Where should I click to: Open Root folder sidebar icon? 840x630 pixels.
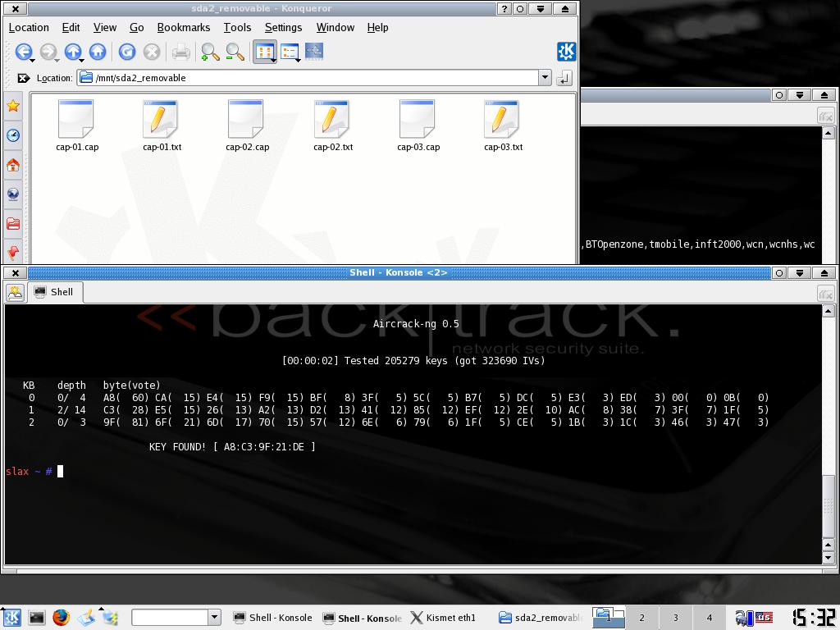(13, 223)
